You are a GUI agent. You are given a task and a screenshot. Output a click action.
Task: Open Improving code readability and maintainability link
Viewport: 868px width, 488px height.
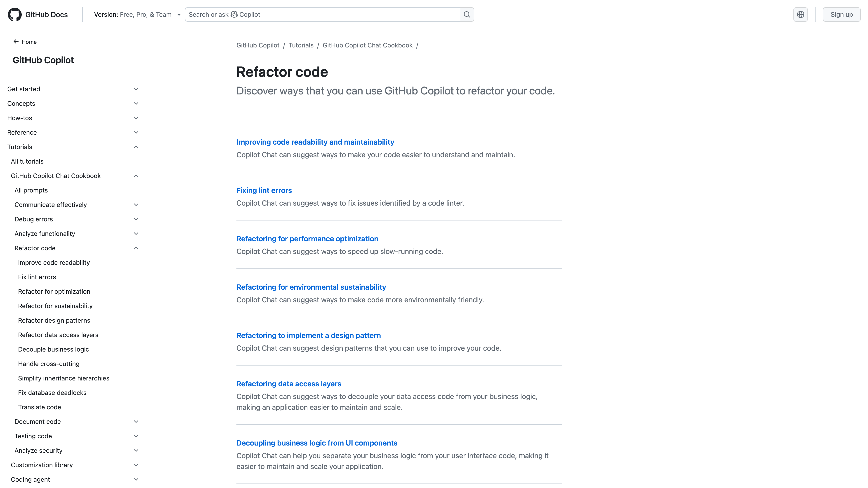pyautogui.click(x=315, y=142)
